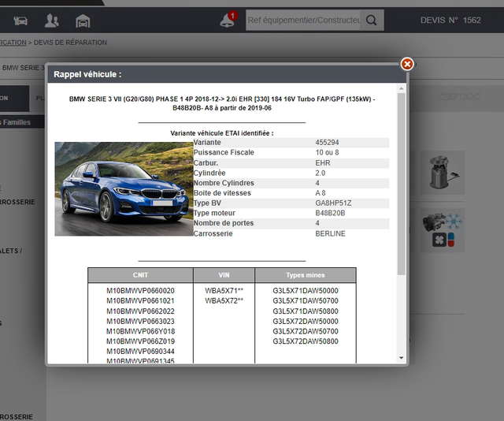Select VIN prefix WBA5X71**

(224, 291)
